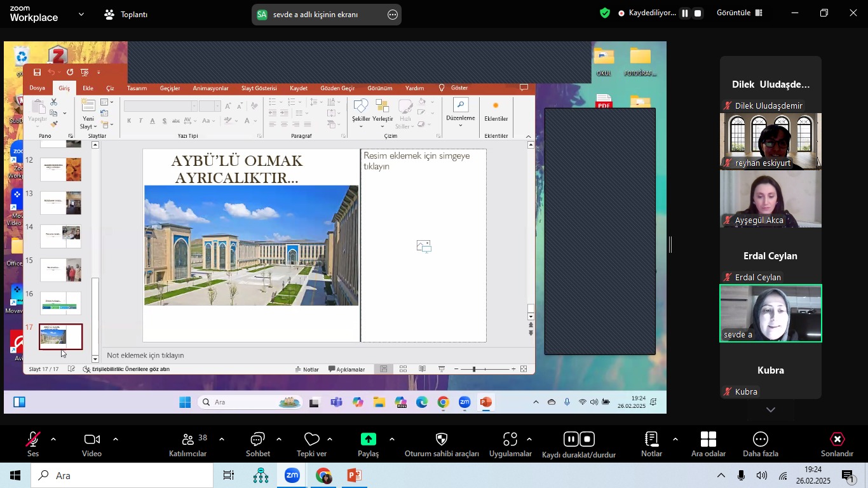The width and height of the screenshot is (868, 488).
Task: Open PowerPoint from the Windows taskbar
Action: click(355, 475)
